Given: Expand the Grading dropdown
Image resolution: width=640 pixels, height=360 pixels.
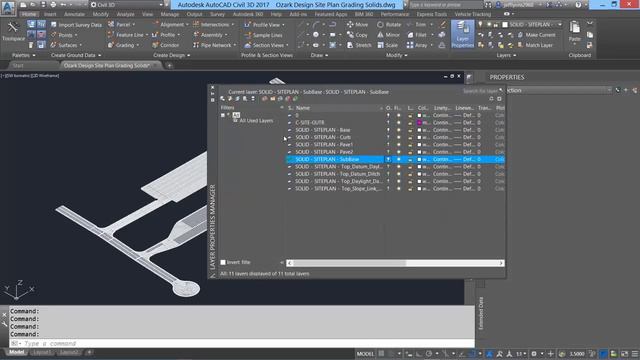Looking at the screenshot, I should pos(138,45).
